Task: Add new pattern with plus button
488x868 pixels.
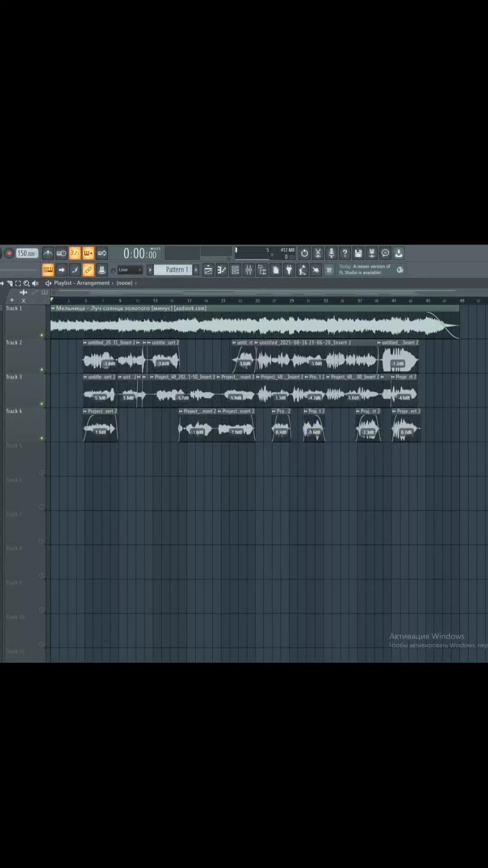Action: (x=196, y=270)
